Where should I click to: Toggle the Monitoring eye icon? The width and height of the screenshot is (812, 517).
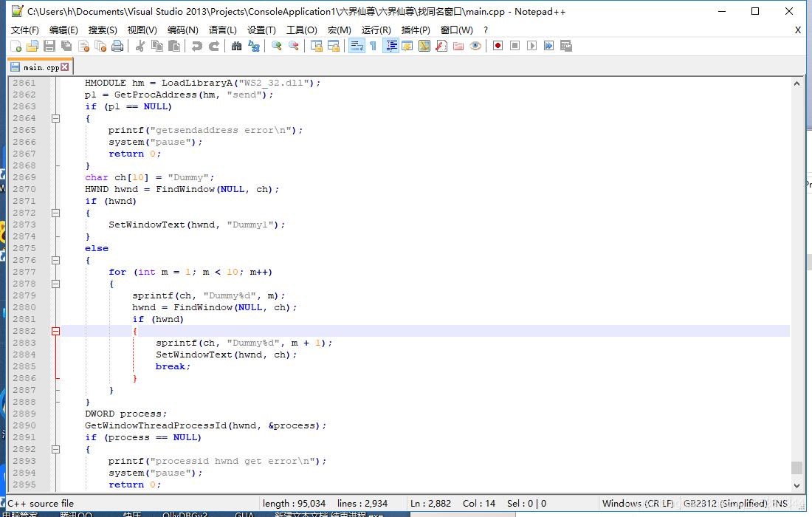(x=475, y=46)
